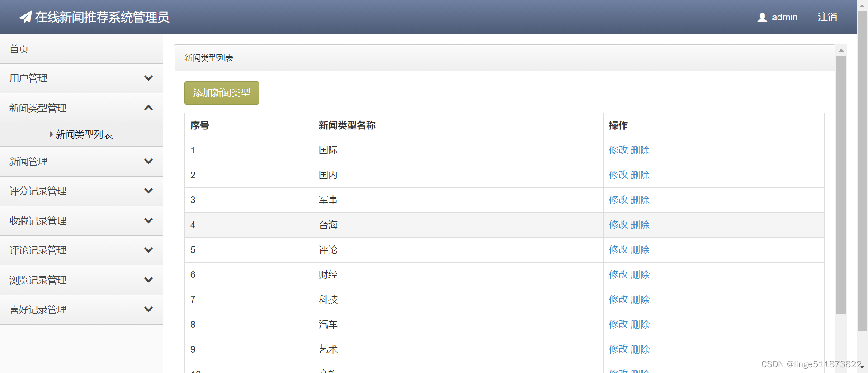Click 删除 for the 汽车 row

click(640, 325)
